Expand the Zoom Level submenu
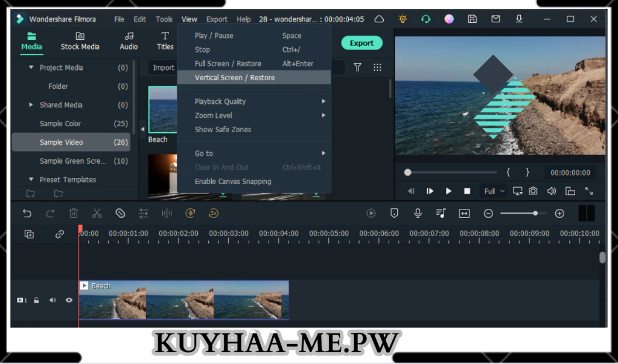The image size is (618, 364). tap(254, 115)
